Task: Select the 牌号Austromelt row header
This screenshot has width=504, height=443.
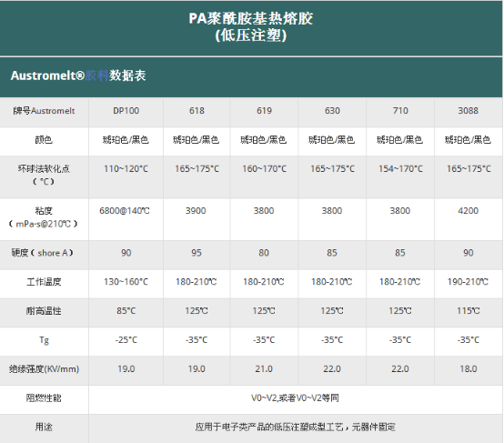Action: 44,111
